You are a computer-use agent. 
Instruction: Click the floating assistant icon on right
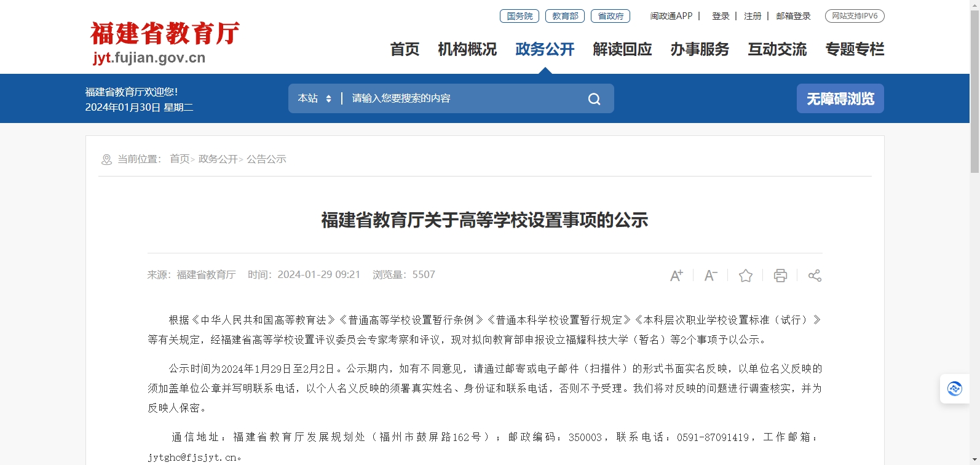click(955, 389)
